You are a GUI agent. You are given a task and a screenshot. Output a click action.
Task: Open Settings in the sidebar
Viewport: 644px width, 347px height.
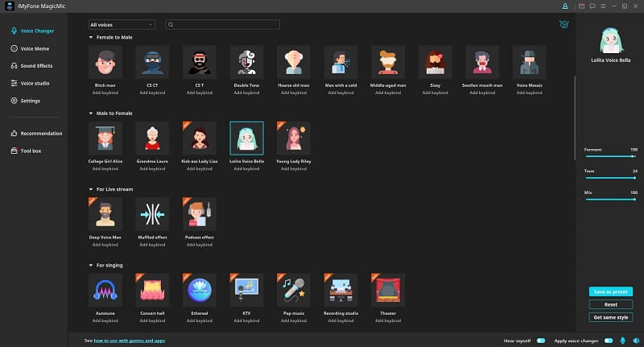pyautogui.click(x=26, y=101)
